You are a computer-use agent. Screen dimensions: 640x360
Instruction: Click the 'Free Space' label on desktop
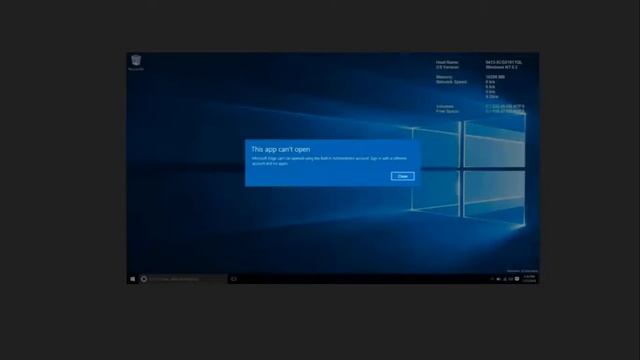[x=447, y=111]
